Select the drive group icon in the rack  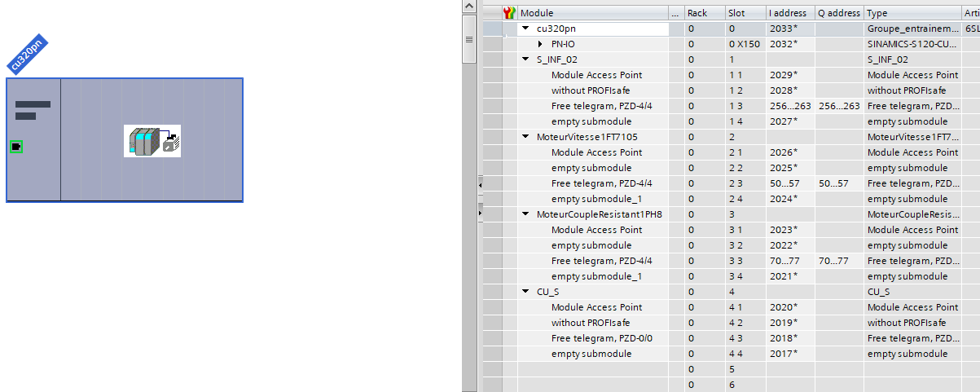click(x=152, y=141)
